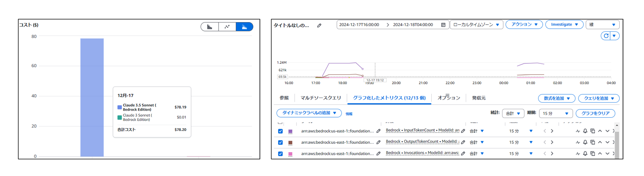Open the クエリを追加 dropdown

[598, 98]
